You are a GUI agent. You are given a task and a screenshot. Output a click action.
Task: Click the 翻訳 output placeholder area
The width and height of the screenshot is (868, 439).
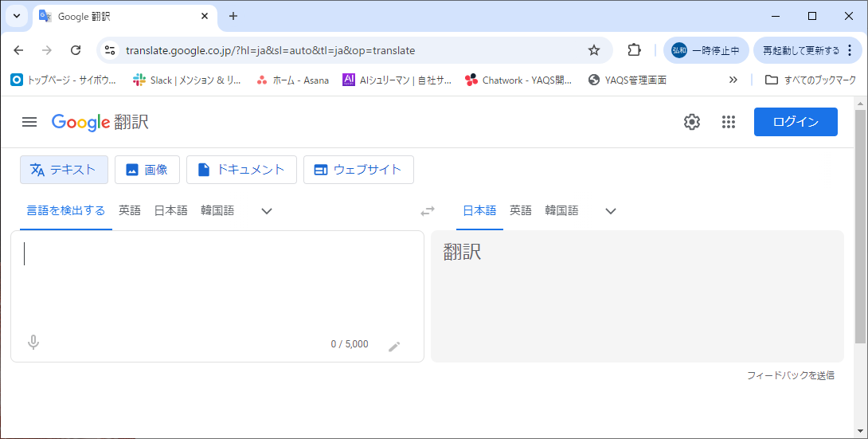point(637,296)
